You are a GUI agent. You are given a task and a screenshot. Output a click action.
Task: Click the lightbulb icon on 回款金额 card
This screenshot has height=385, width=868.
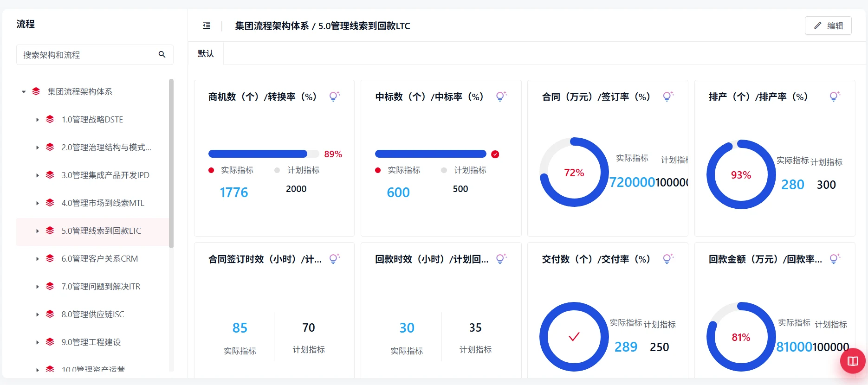click(835, 258)
